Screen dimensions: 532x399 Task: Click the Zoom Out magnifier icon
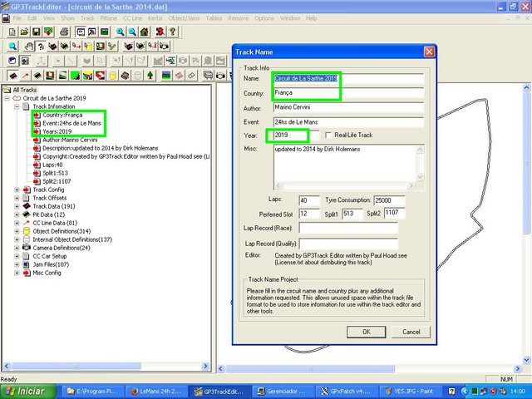(132, 32)
